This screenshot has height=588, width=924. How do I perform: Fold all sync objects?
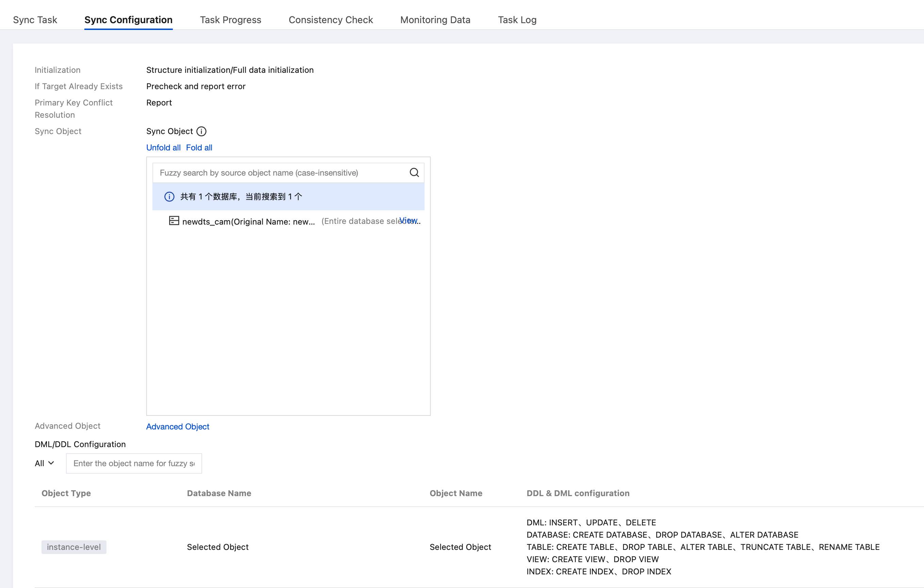coord(199,148)
